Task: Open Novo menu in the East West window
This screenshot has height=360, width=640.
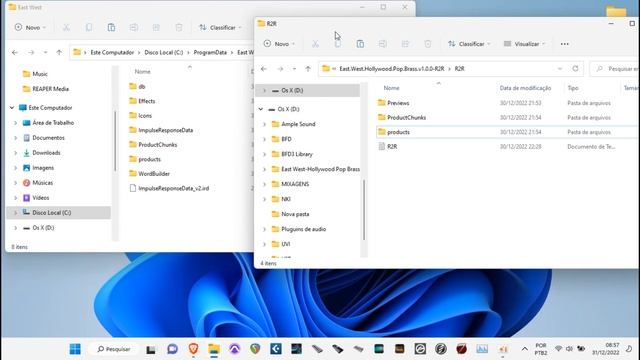Action: [x=31, y=27]
